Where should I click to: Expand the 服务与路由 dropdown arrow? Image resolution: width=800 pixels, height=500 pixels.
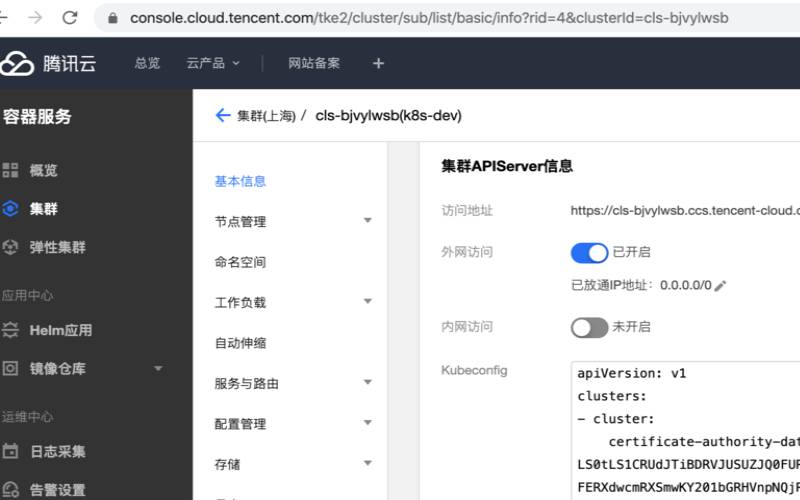pos(367,382)
